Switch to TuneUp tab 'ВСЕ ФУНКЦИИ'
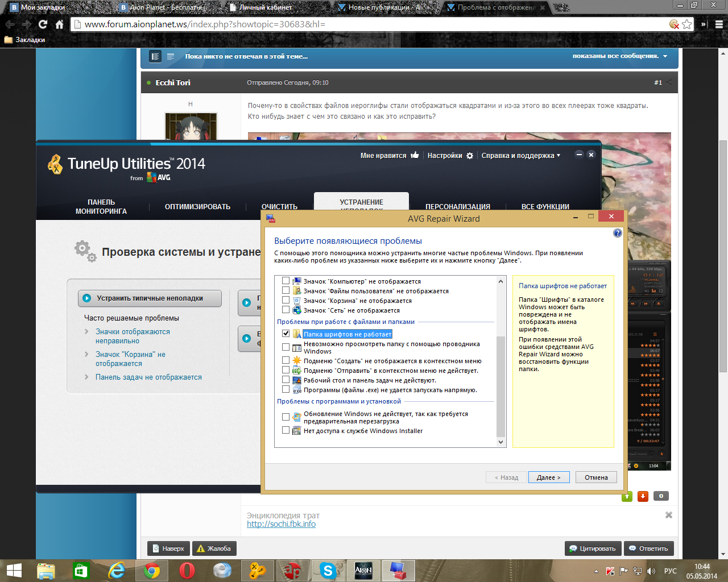This screenshot has width=728, height=582. coord(545,207)
